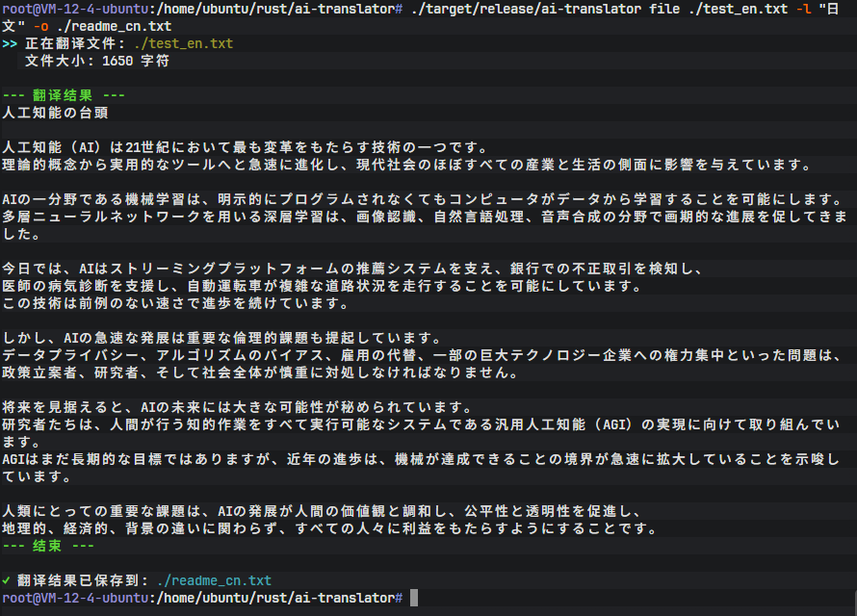Select the green "--- 结束 ---" marker
The height and width of the screenshot is (616, 857).
[48, 546]
